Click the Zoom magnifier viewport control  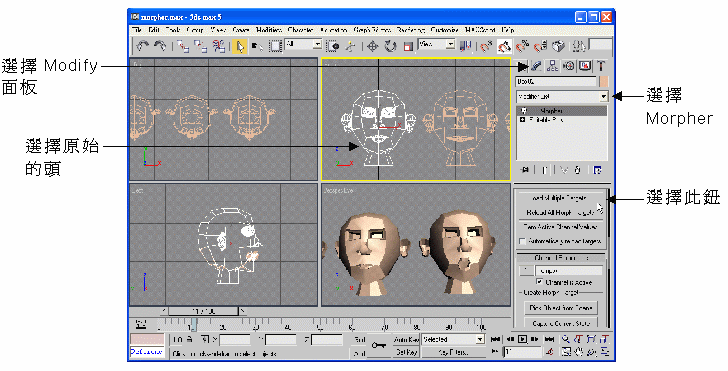[566, 339]
